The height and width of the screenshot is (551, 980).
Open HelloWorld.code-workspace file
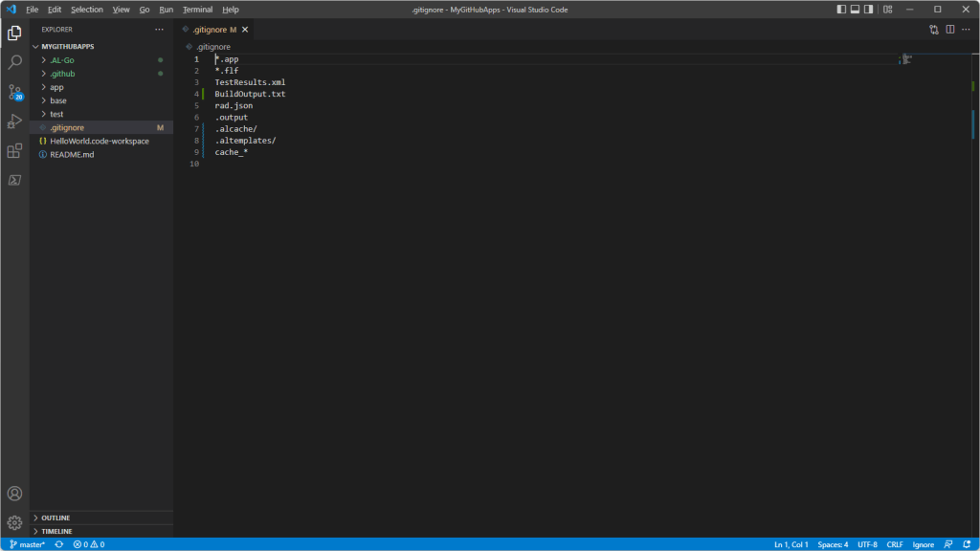(101, 142)
